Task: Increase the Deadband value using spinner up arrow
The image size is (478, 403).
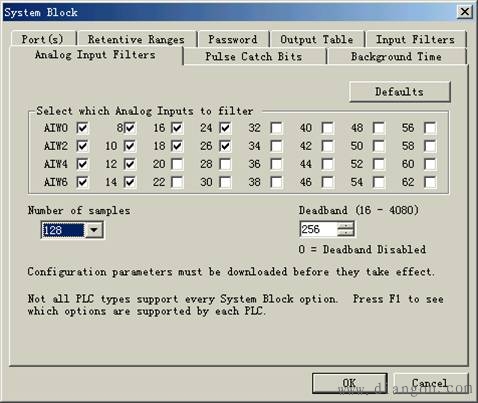Action: [345, 226]
